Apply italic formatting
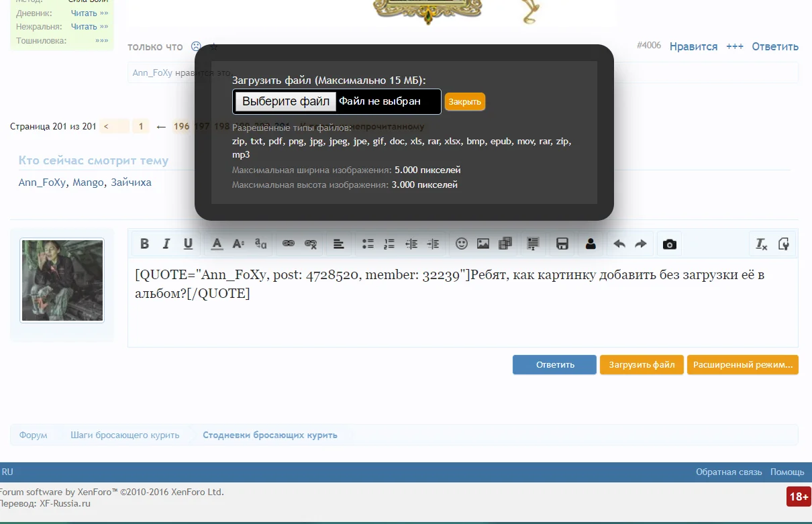812x524 pixels. [166, 244]
